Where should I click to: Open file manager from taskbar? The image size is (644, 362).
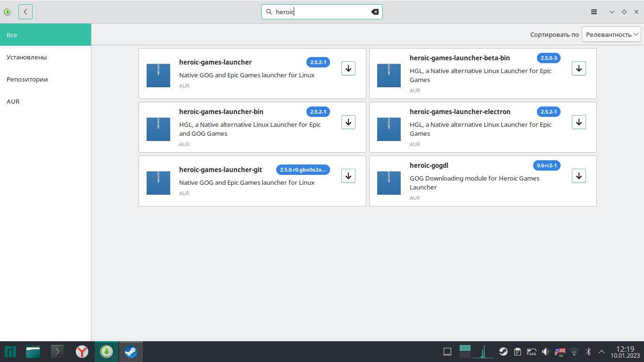33,352
